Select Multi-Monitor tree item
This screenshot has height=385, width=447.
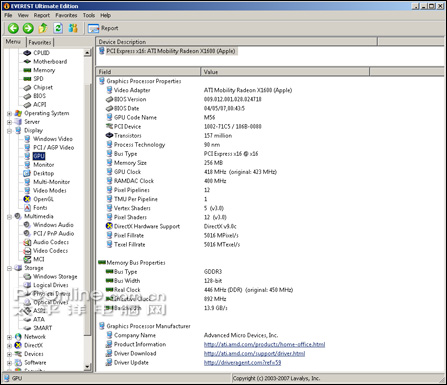(51, 182)
